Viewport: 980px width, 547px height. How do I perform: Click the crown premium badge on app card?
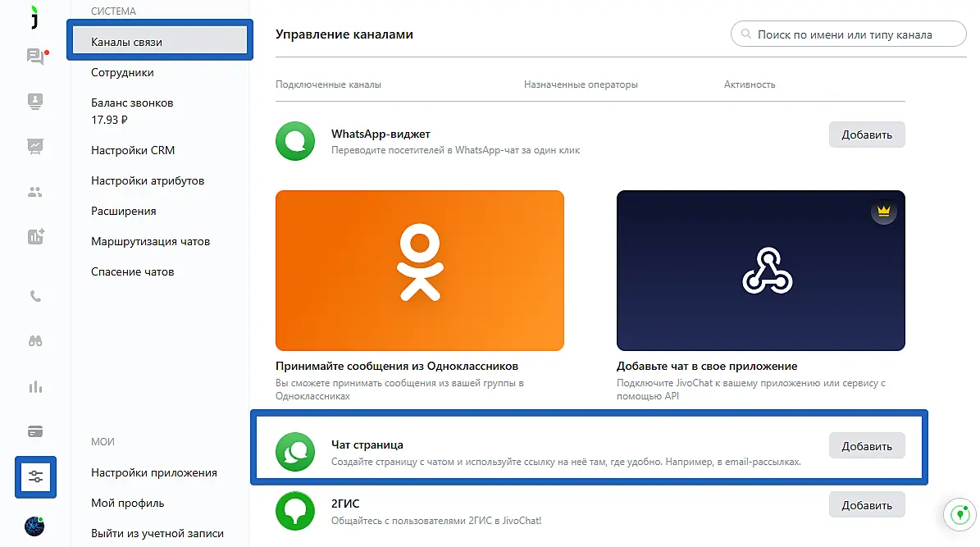[x=884, y=212]
